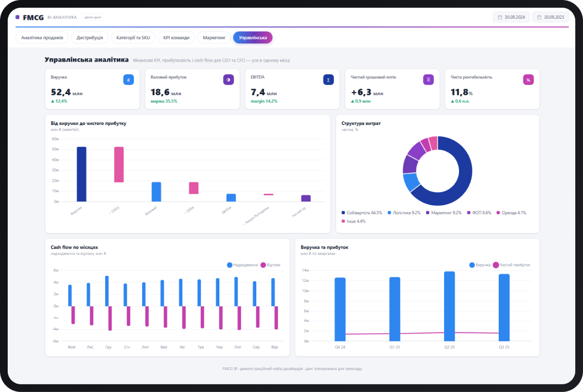
Task: Toggle Виручка legend in quarterly chart
Action: tap(480, 265)
